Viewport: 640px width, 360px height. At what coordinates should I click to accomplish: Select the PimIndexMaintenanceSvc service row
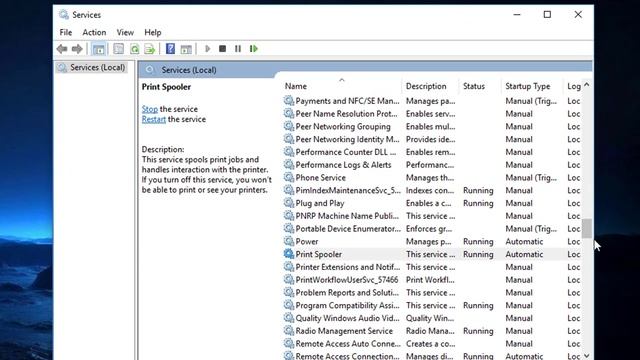[x=432, y=190]
